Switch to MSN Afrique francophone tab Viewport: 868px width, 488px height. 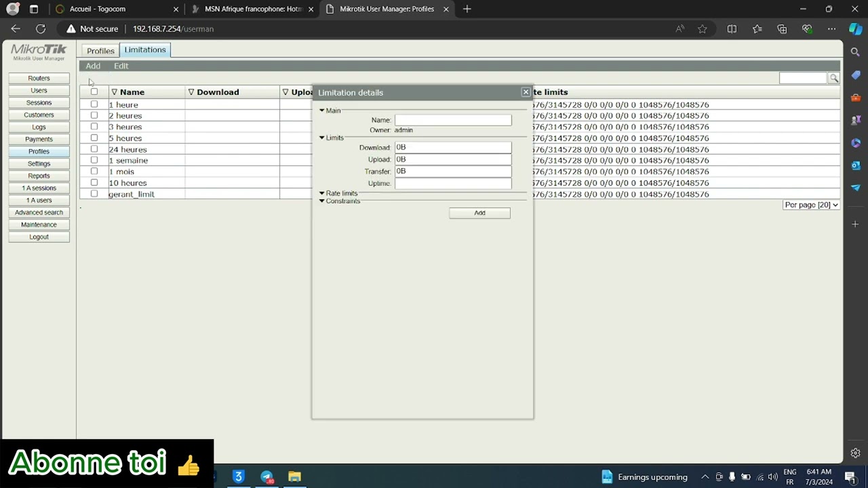tap(252, 9)
